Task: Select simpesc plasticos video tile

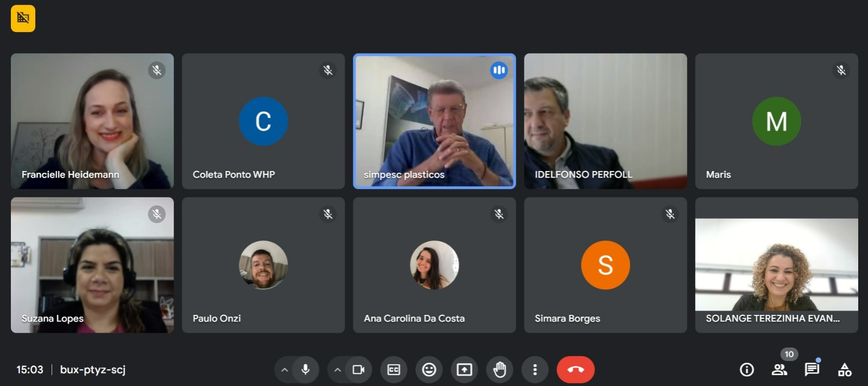Action: pos(434,121)
